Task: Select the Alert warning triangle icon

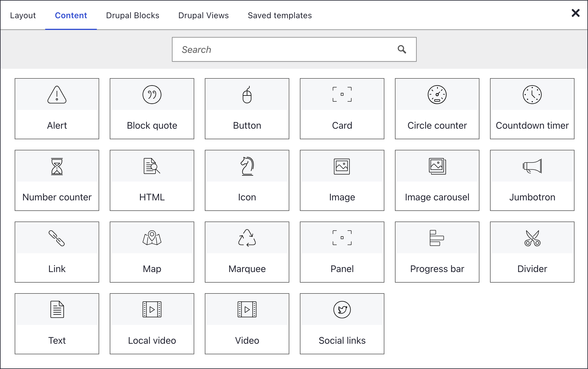Action: point(57,95)
